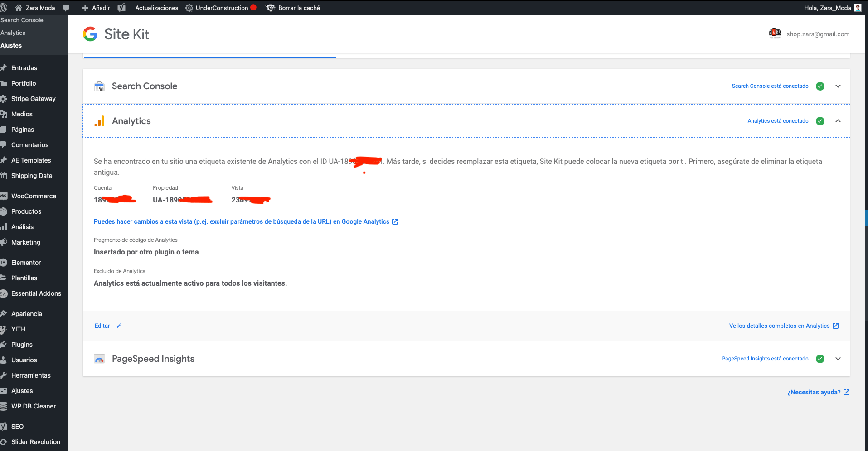Click the Borrar la caché rocket icon
This screenshot has height=451, width=868.
coord(270,8)
